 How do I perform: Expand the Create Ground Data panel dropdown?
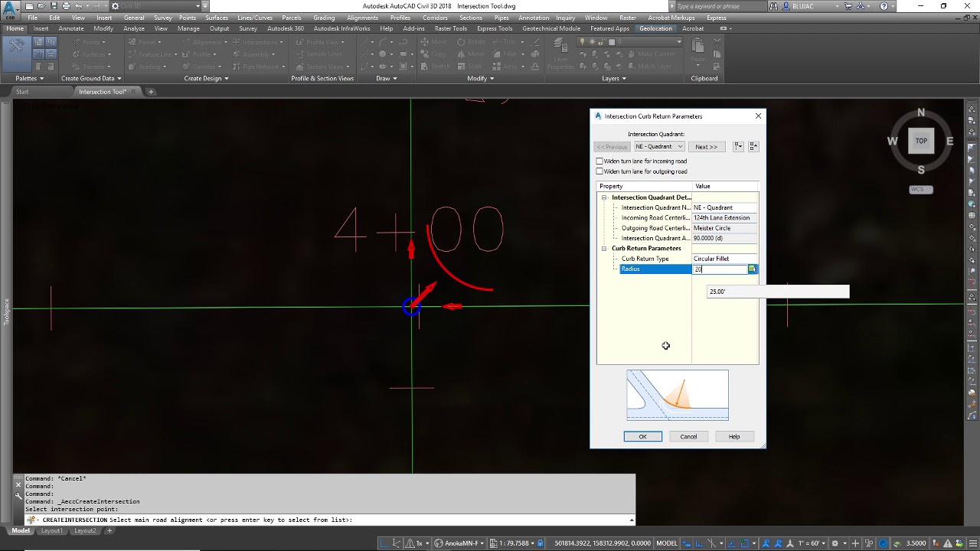click(91, 78)
